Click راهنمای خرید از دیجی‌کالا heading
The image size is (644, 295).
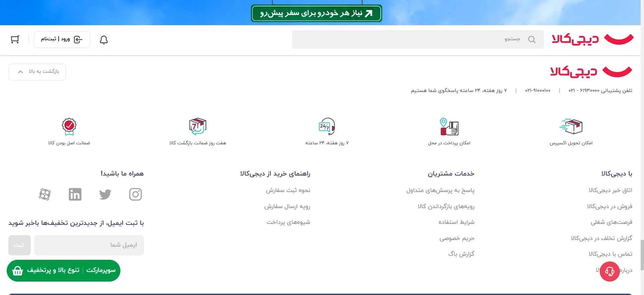tap(275, 174)
